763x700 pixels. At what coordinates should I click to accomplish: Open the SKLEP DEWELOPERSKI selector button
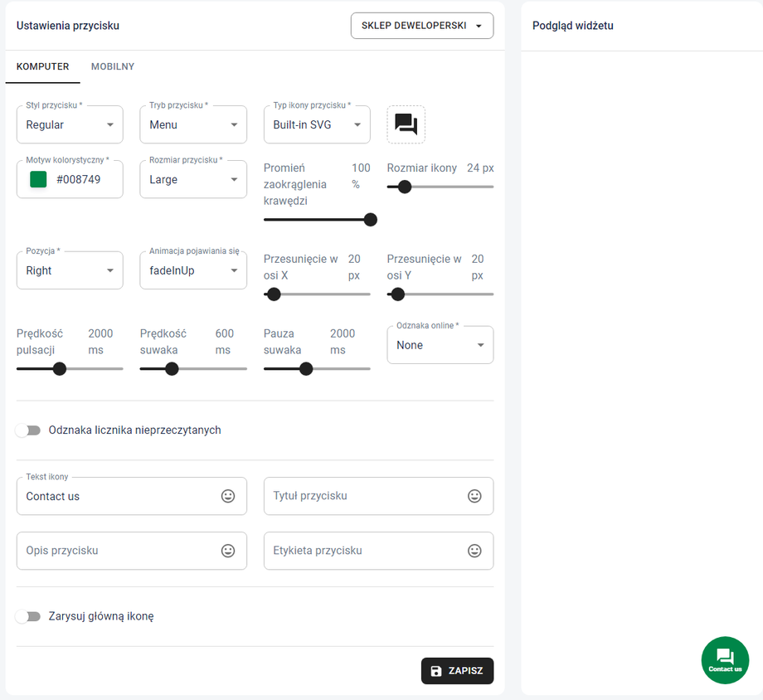[422, 26]
